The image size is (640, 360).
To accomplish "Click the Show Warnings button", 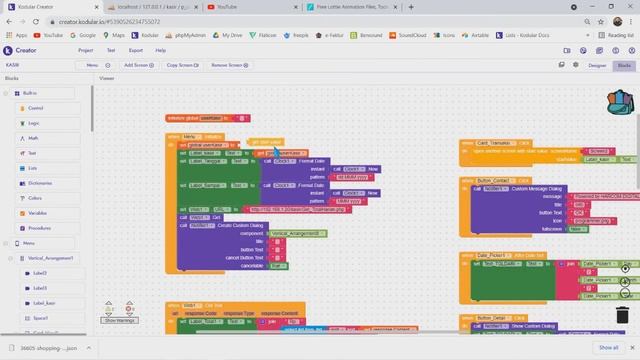I will pos(120,320).
